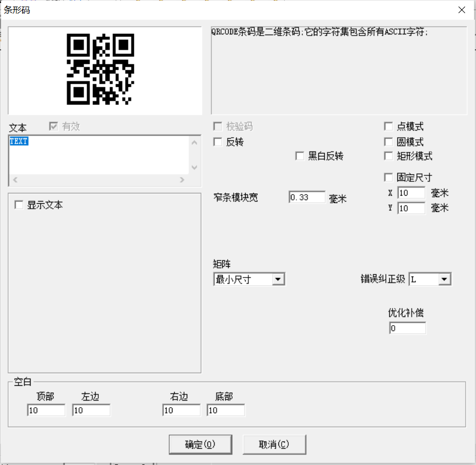The height and width of the screenshot is (465, 476).
Task: Toggle the 有效 checkbox
Action: pos(53,126)
